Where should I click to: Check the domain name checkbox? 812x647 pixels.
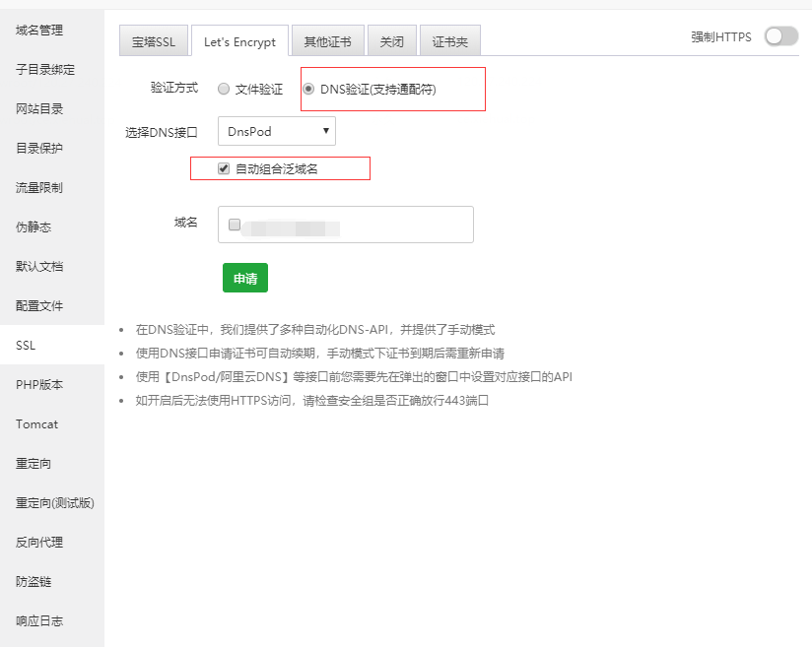point(235,225)
